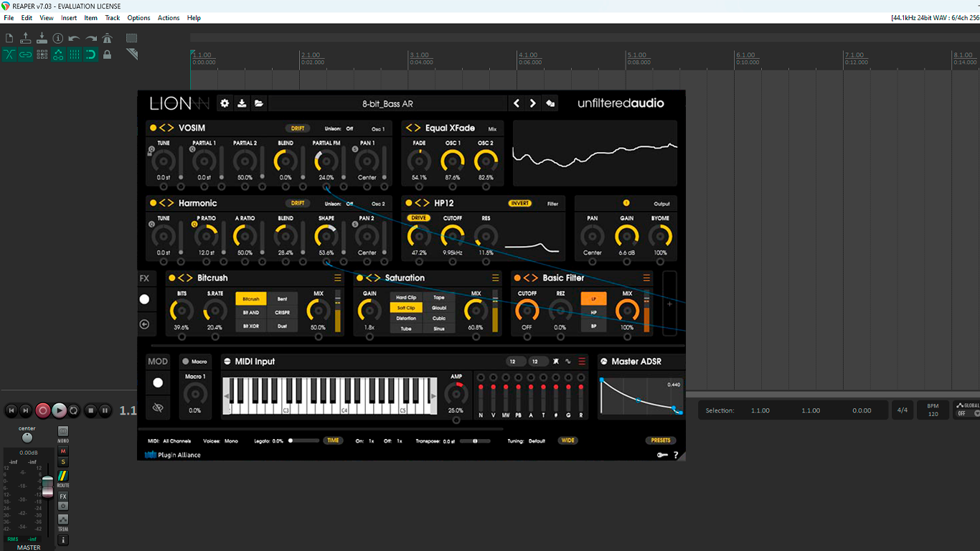Viewport: 980px width, 551px height.
Task: Click the PRESETS button
Action: (x=661, y=441)
